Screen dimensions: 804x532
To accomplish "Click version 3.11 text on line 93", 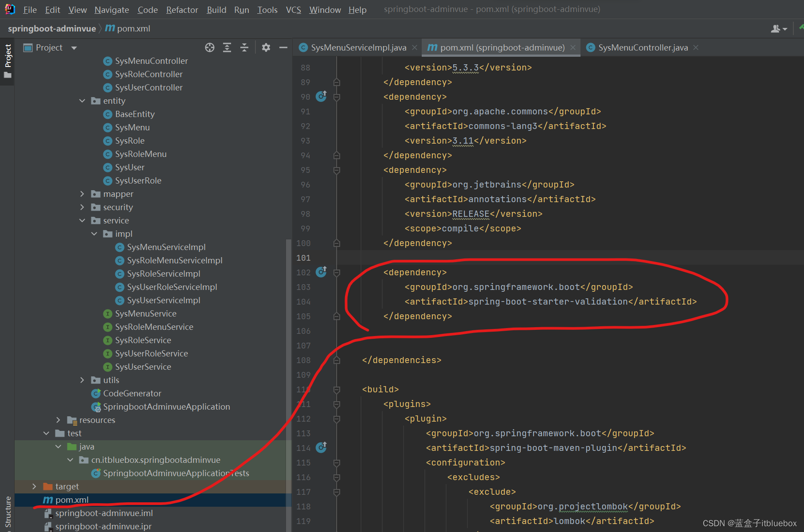I will [x=463, y=141].
